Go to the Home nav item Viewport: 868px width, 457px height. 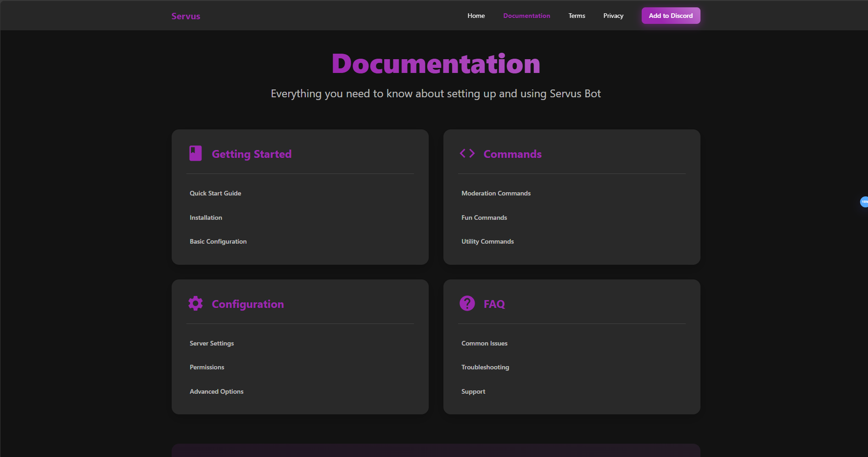476,16
